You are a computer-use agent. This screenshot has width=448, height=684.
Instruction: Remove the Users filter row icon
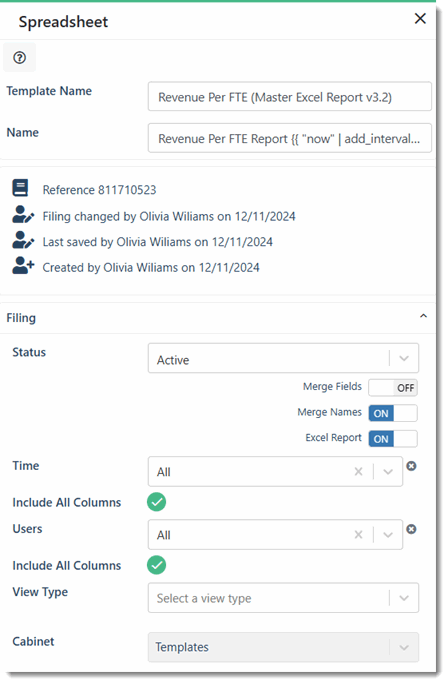point(411,529)
